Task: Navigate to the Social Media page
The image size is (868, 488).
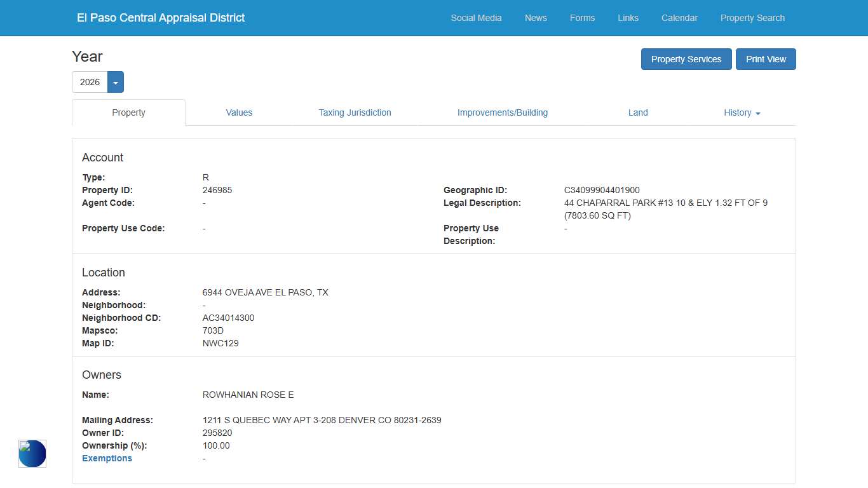Action: 476,18
